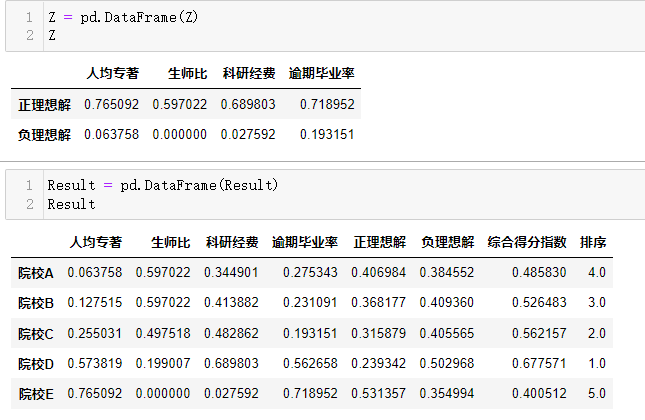Viewport: 645px width, 420px height.
Task: Select '逾期毕业率' header in Result table
Action: (x=305, y=242)
